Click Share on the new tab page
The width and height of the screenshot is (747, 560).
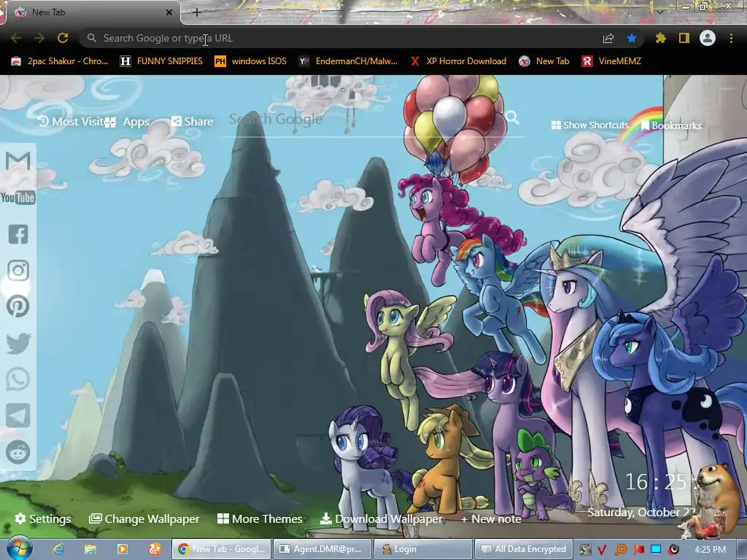click(193, 122)
